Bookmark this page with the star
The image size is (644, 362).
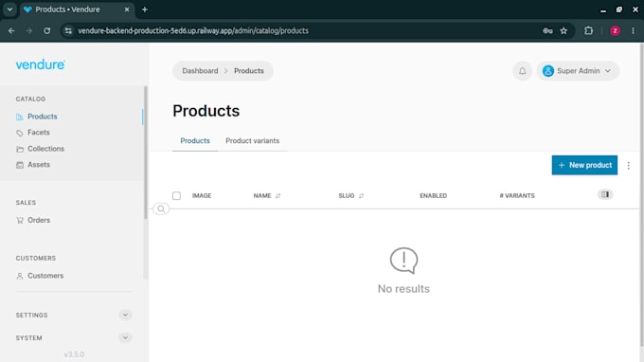click(563, 31)
